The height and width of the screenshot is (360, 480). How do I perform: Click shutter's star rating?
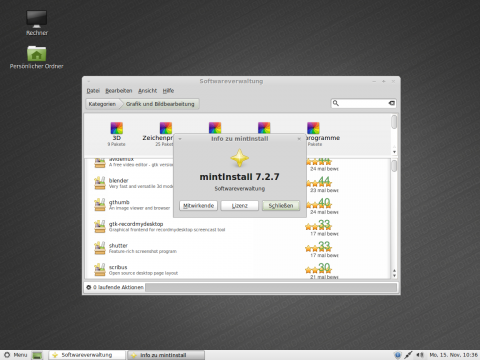(318, 249)
